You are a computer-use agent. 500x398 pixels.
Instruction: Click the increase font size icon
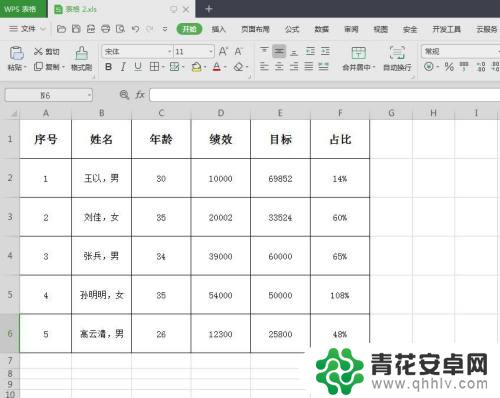pyautogui.click(x=223, y=51)
